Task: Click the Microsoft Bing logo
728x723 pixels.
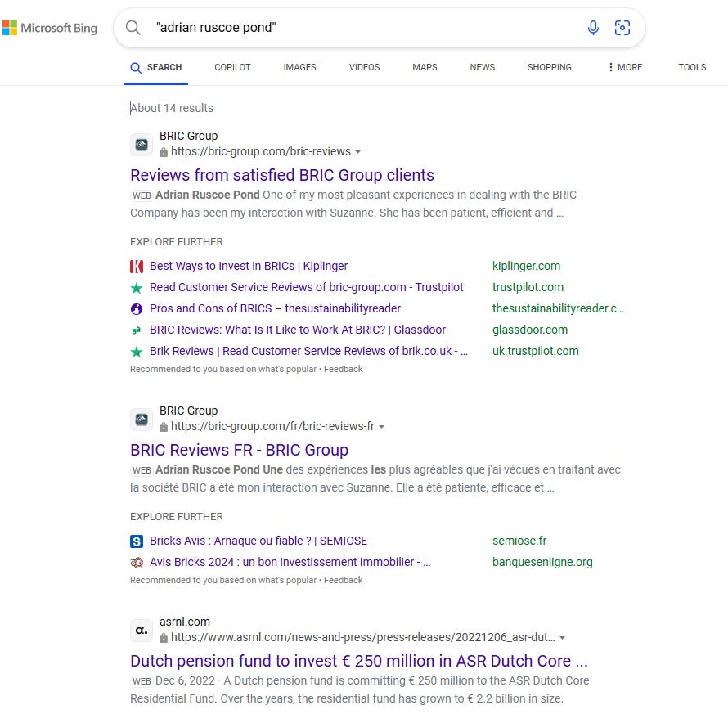Action: [x=50, y=28]
